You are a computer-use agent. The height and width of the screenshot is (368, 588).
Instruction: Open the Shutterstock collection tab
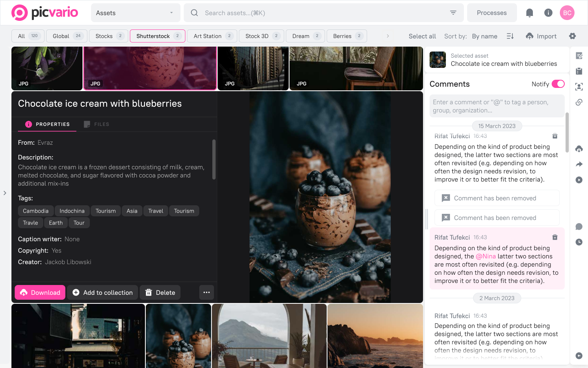[x=157, y=36]
